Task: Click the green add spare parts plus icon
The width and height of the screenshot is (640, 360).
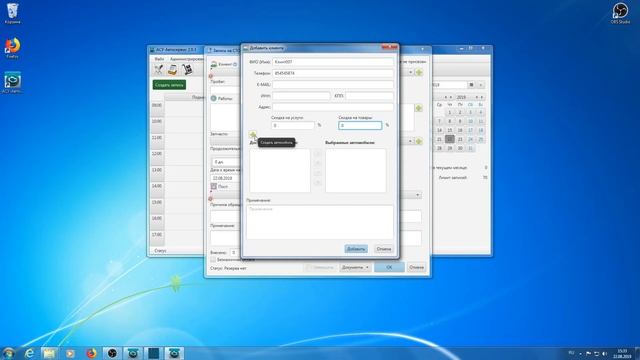Action: coord(419,141)
